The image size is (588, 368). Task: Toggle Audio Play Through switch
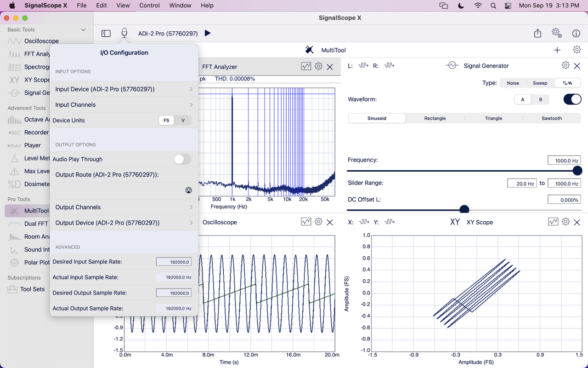pos(182,159)
